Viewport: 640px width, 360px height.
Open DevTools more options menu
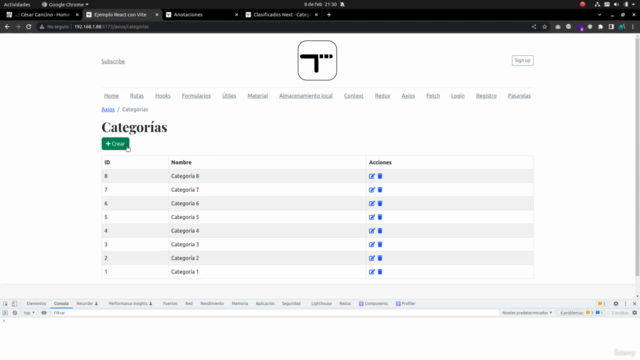(625, 304)
